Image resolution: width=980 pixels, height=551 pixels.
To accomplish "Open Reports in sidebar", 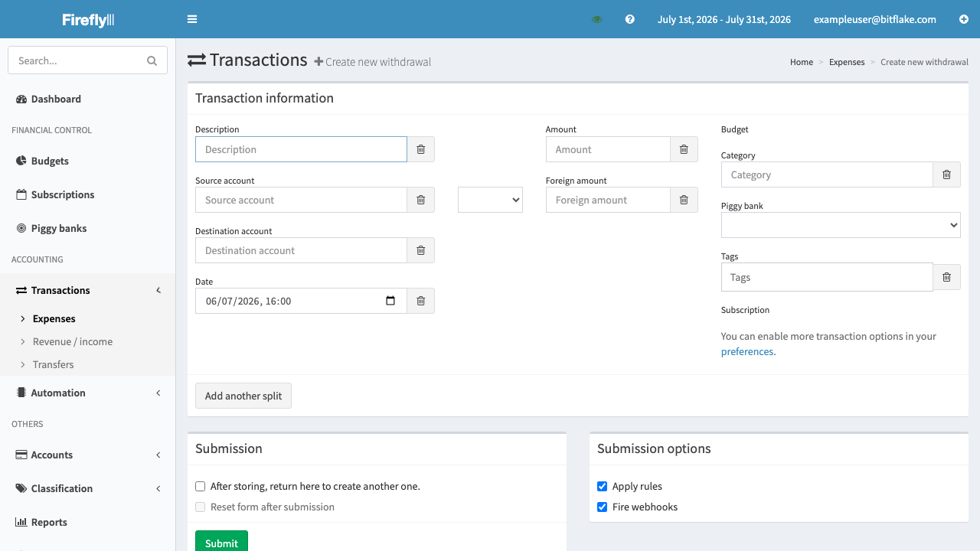I will (x=49, y=522).
